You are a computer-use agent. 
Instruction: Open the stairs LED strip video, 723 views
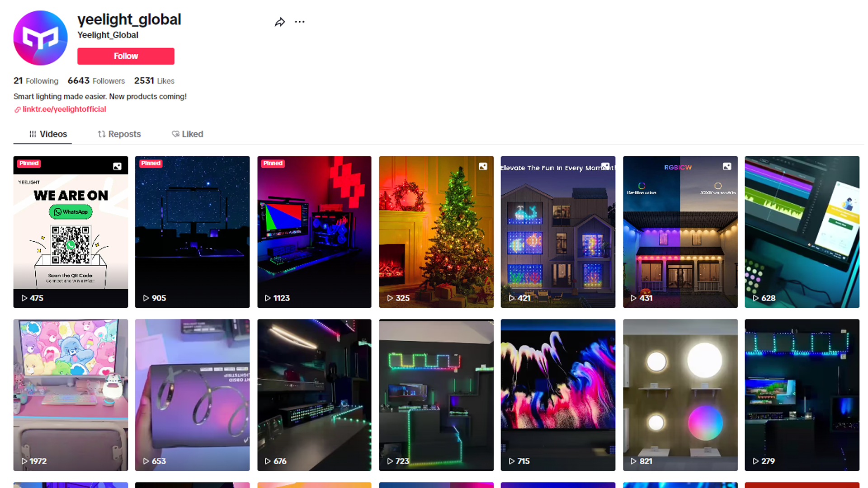click(x=436, y=395)
